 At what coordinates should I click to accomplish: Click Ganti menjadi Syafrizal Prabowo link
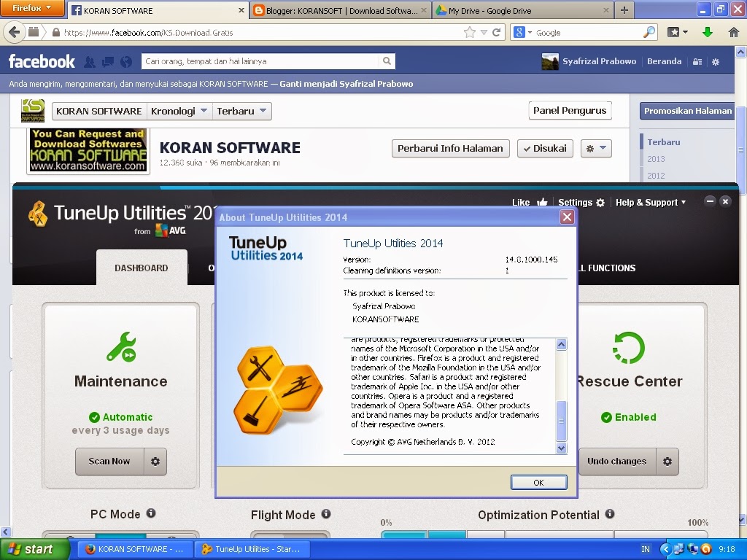tap(347, 84)
